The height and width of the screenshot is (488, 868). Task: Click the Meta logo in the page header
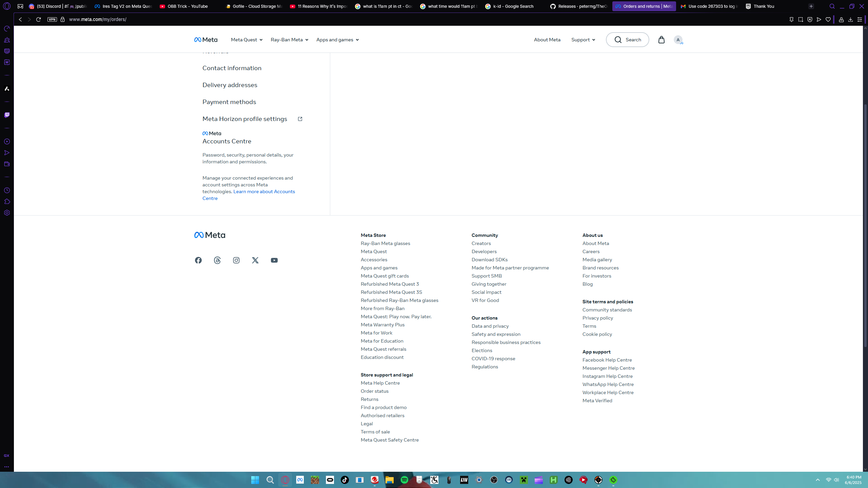click(206, 40)
